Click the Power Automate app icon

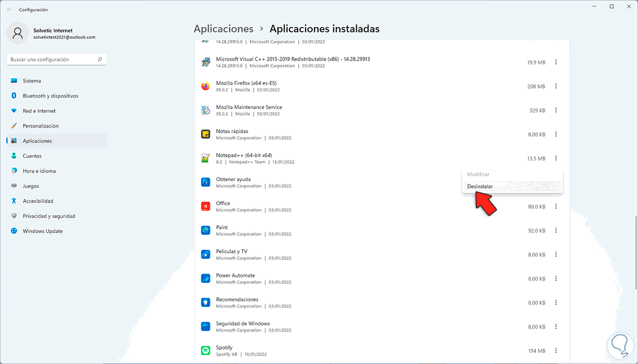206,278
